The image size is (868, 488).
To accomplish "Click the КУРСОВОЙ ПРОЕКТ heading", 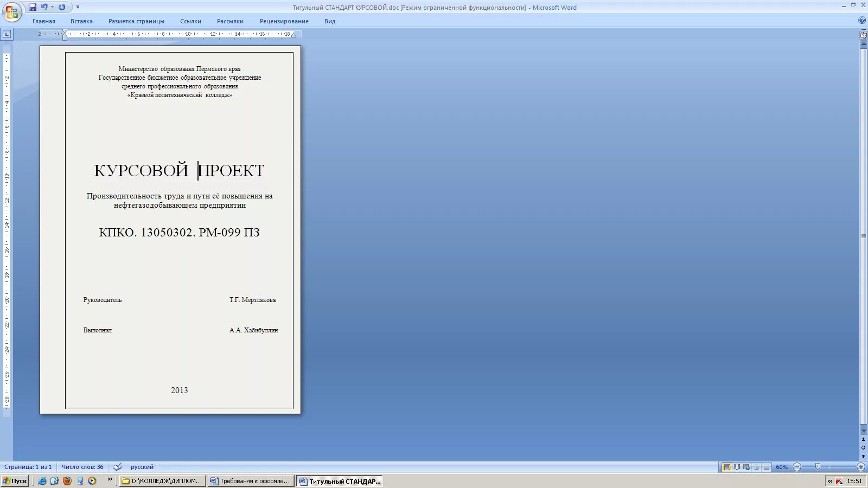I will 179,170.
